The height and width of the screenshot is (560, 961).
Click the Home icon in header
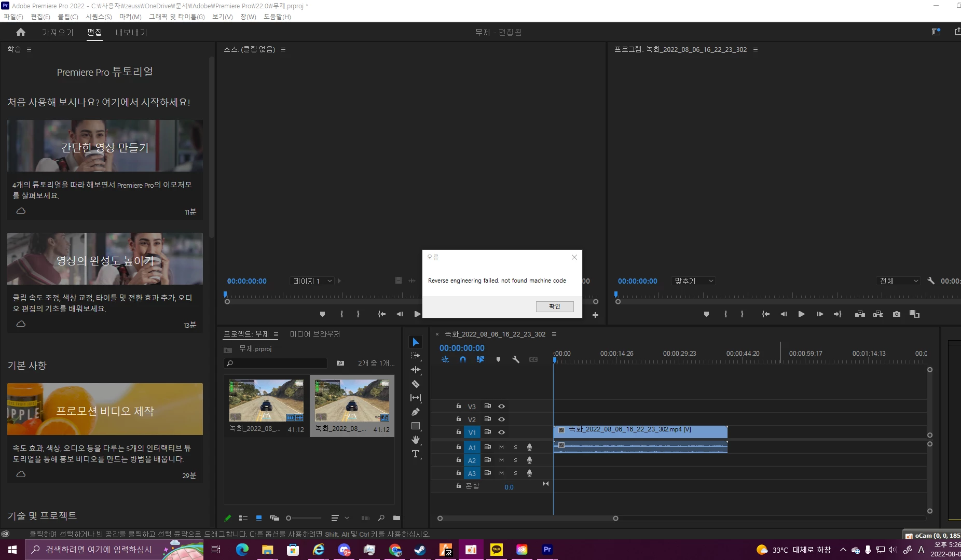[x=21, y=32]
